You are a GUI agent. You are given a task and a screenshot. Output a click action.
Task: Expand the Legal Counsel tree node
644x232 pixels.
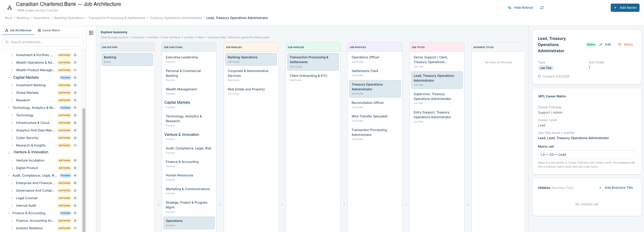pos(12,198)
